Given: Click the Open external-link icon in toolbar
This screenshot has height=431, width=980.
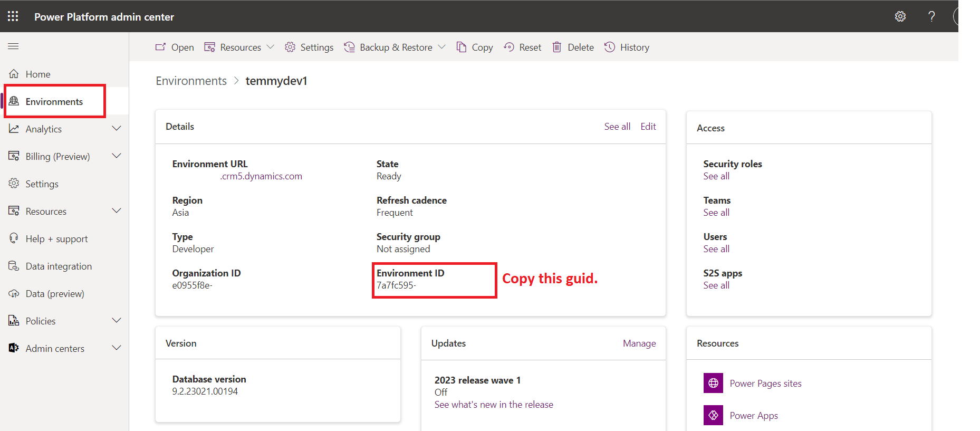Looking at the screenshot, I should (x=160, y=47).
